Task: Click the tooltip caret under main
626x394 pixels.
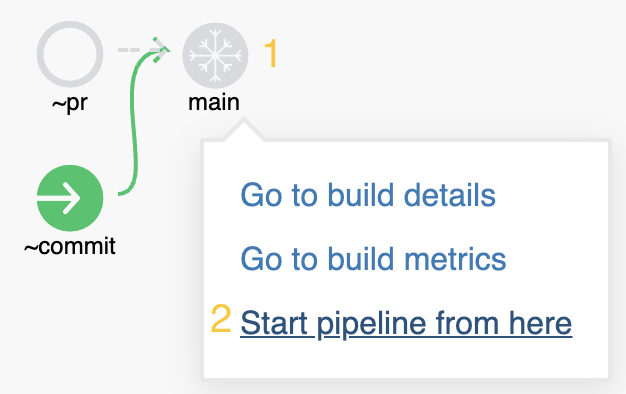Action: (243, 129)
